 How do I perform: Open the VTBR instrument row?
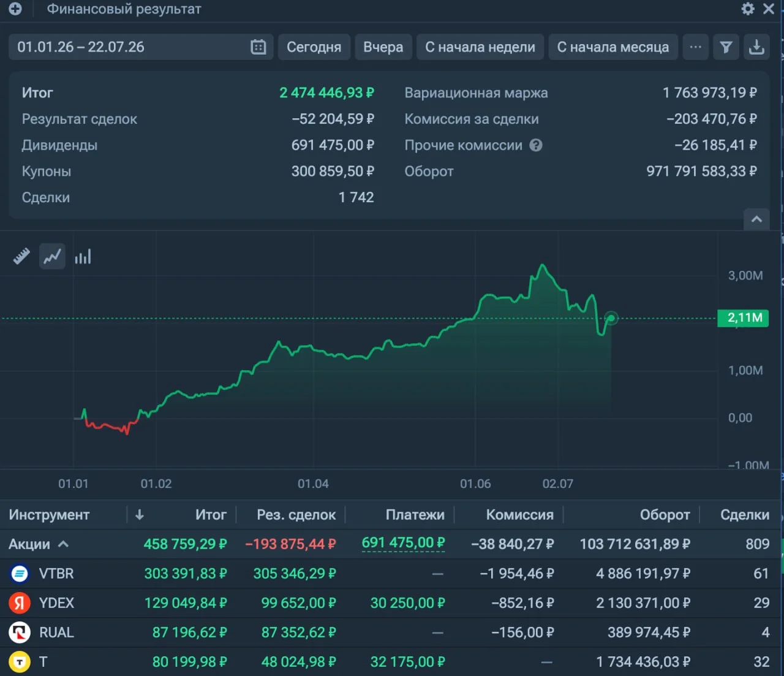pos(391,574)
